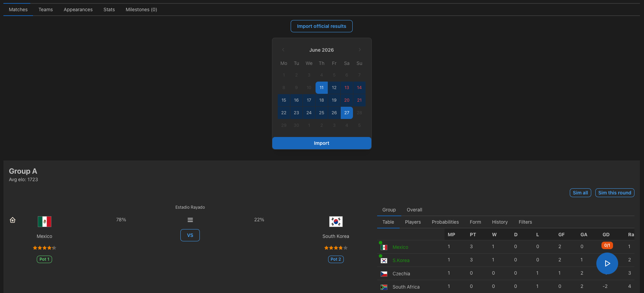The width and height of the screenshot is (644, 293).
Task: Click the home venue icon beside Mexico
Action: coord(13,220)
